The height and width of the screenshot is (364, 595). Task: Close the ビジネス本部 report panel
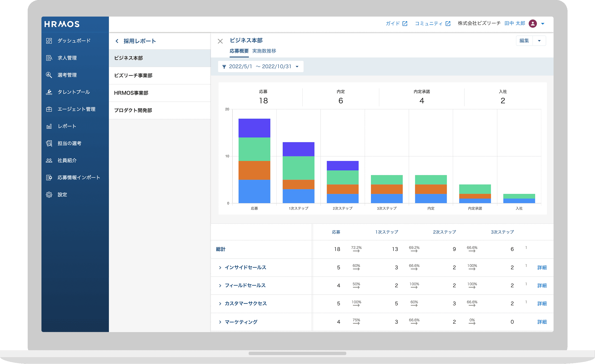(x=220, y=41)
